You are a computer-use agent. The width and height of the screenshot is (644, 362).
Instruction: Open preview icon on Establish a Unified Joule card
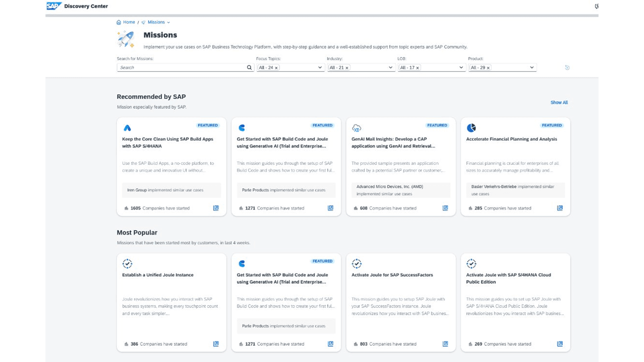(216, 344)
